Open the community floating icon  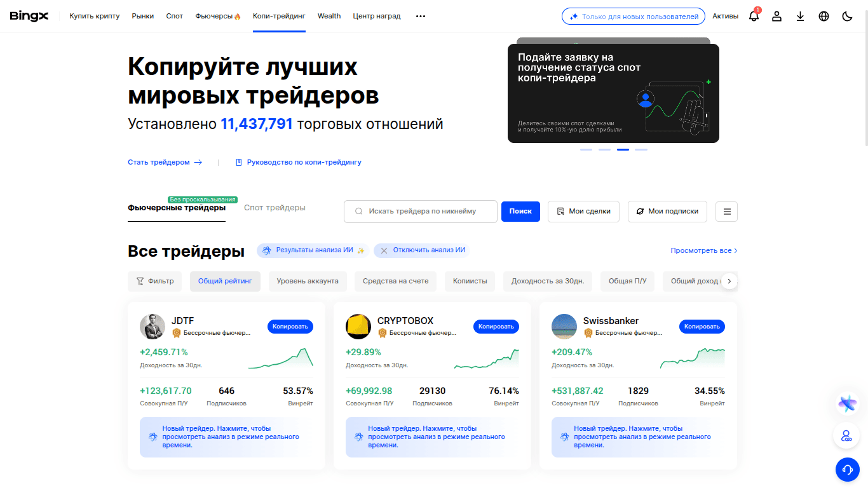846,436
